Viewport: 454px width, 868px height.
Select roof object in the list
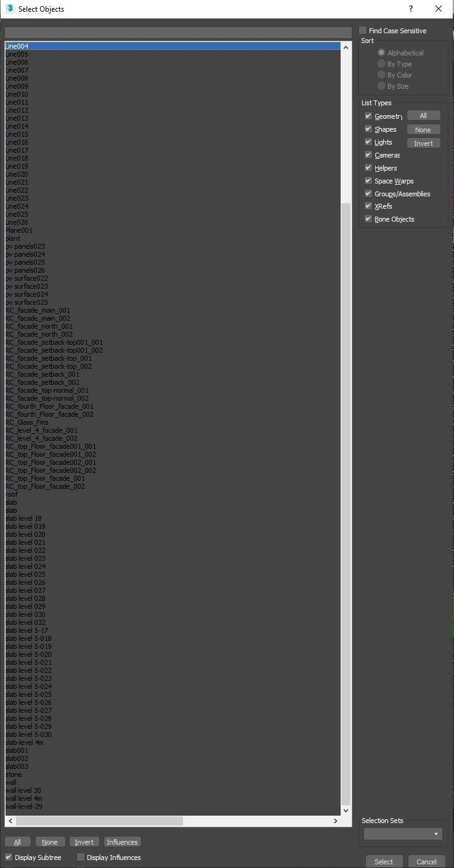(x=172, y=494)
